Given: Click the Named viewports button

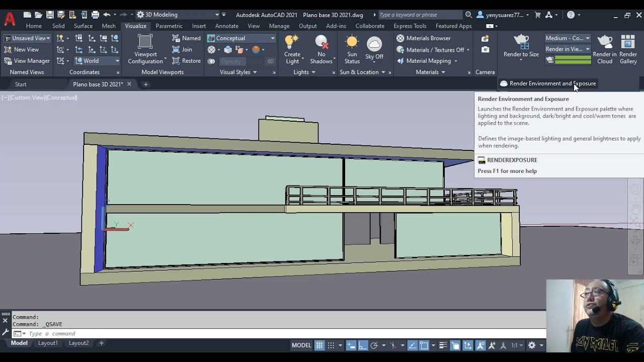Looking at the screenshot, I should 186,38.
